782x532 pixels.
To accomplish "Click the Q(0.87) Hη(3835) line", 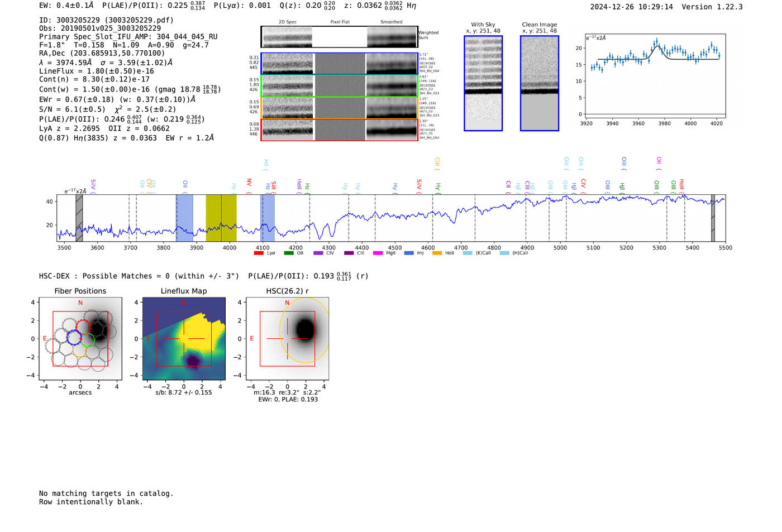I will coord(126,138).
